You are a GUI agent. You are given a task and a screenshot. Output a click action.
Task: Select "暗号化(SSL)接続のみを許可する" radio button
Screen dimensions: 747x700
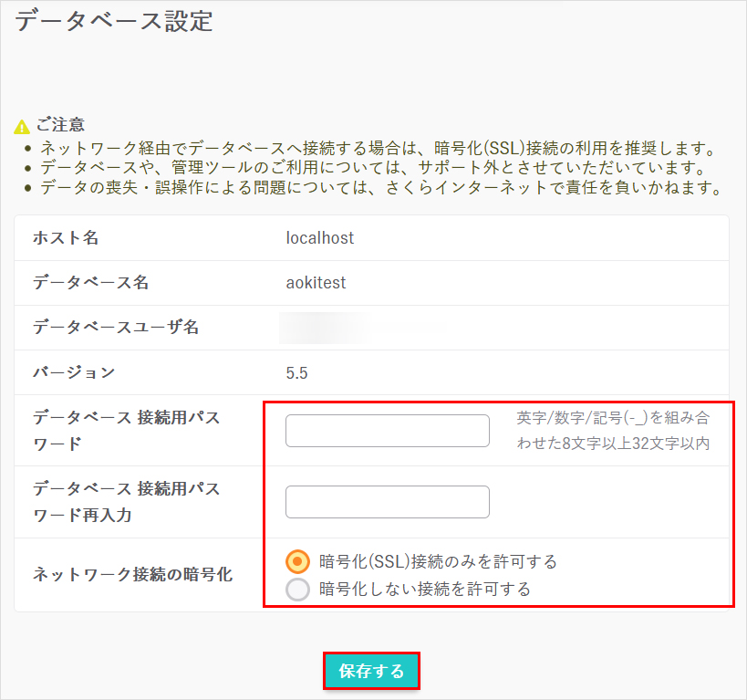tap(298, 560)
